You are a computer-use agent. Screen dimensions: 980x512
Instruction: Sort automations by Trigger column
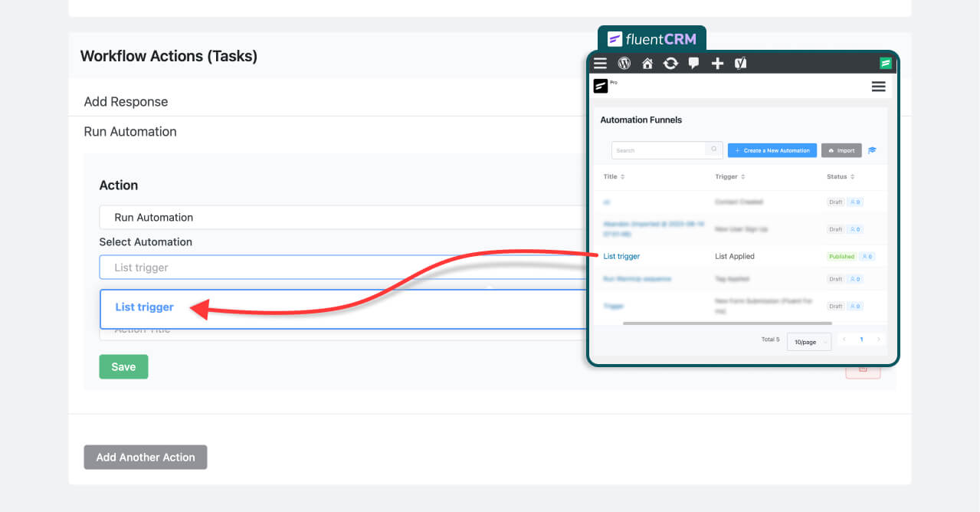point(730,176)
